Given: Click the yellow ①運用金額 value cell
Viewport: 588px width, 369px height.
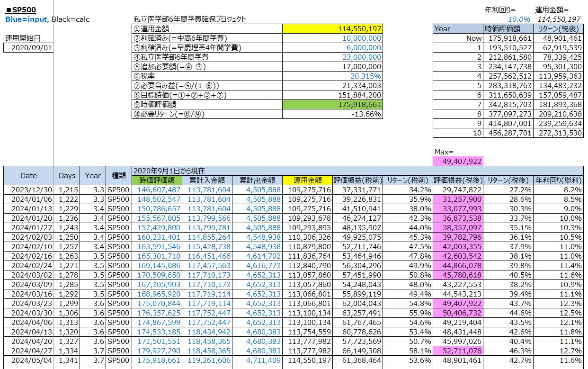Looking at the screenshot, I should pos(332,29).
